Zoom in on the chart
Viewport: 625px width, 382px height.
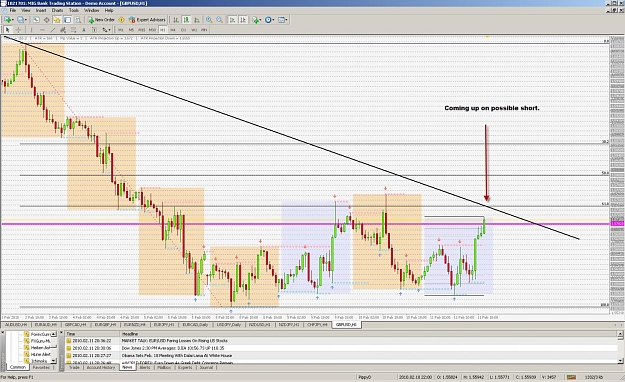point(209,20)
